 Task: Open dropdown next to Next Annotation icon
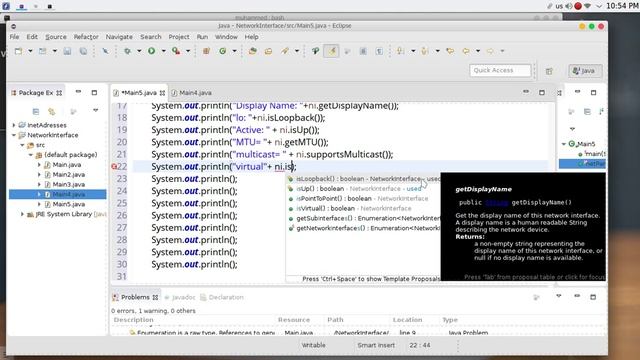[413, 51]
